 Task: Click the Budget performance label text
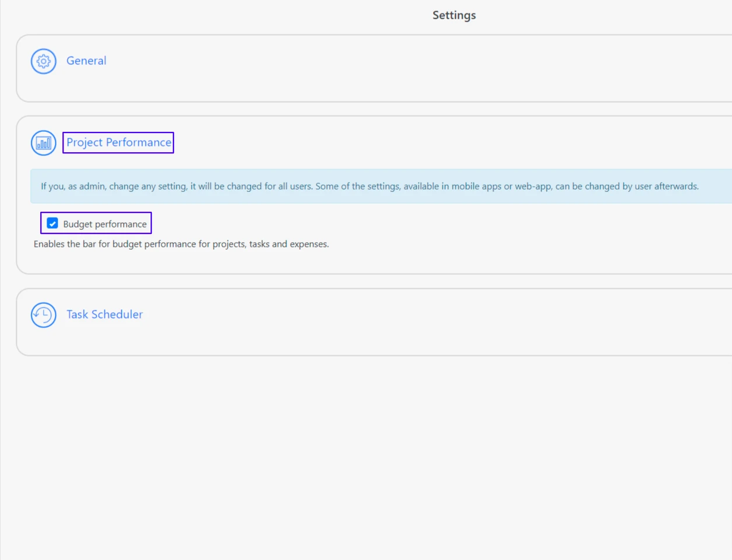pos(105,224)
